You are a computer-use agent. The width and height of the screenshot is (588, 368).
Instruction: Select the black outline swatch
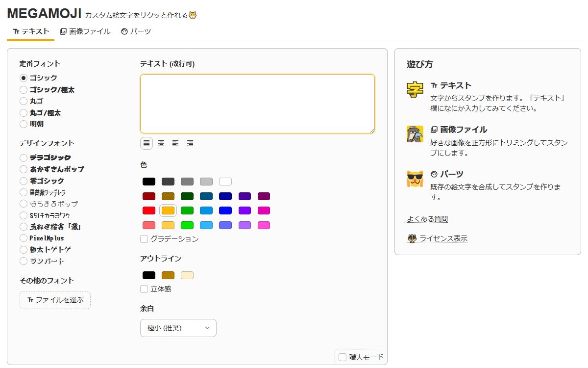(149, 275)
